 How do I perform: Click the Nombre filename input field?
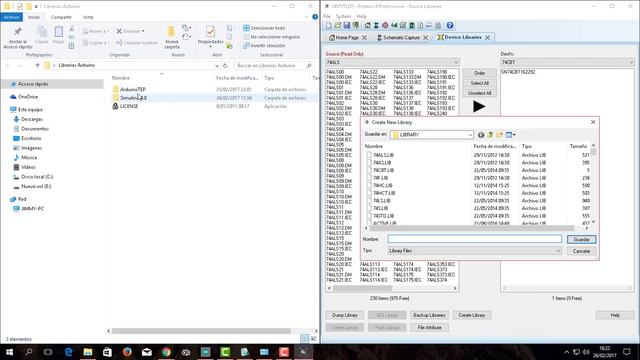pos(474,239)
